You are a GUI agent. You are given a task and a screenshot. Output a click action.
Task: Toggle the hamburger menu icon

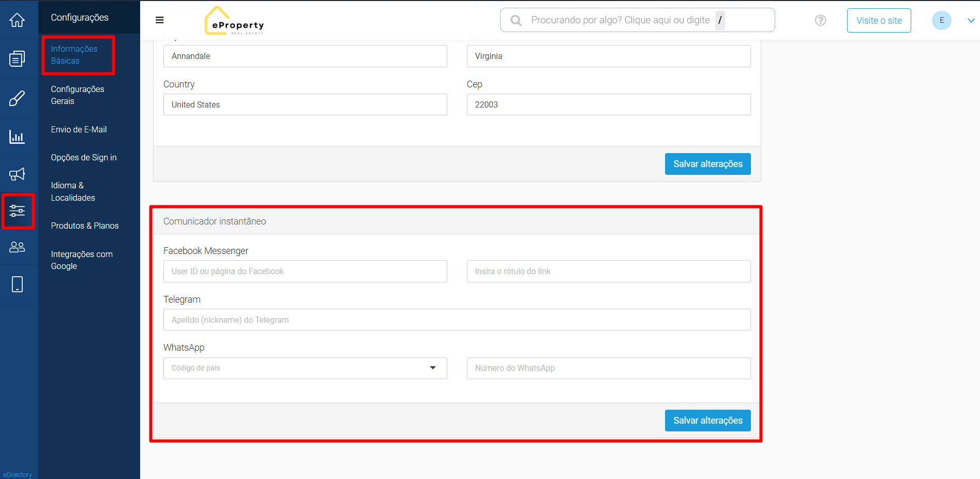[x=160, y=20]
